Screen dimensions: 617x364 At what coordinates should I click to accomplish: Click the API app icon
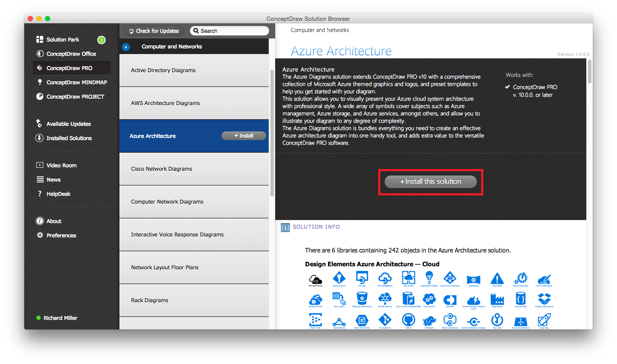pyautogui.click(x=362, y=279)
